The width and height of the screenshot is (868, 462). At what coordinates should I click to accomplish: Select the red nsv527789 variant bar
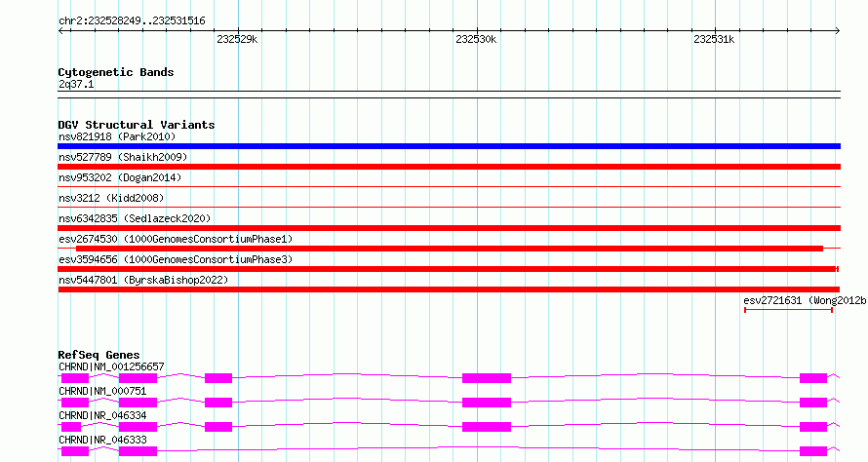[x=449, y=167]
